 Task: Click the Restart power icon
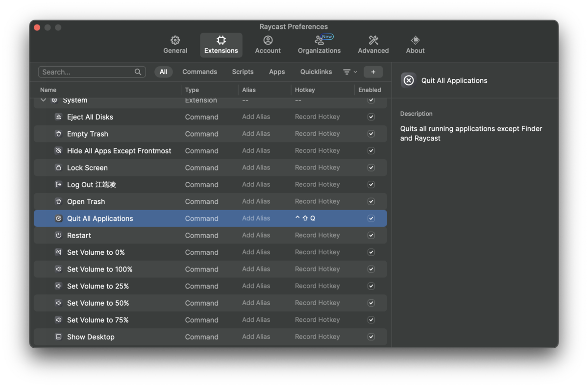58,235
